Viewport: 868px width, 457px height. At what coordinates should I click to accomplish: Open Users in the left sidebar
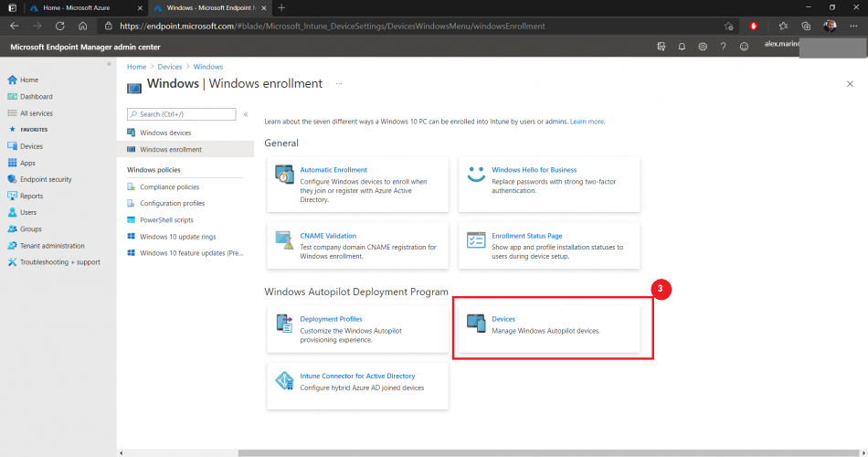[22, 212]
